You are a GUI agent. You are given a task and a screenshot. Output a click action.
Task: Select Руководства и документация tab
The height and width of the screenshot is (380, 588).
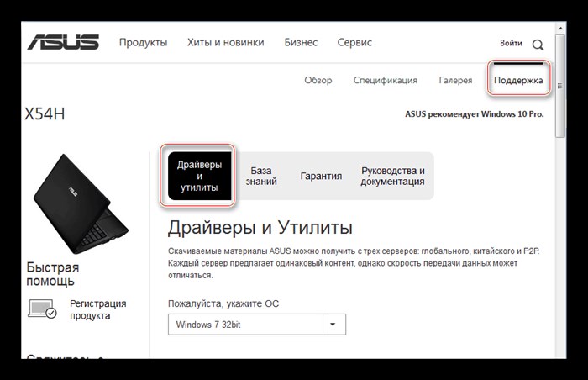point(392,176)
